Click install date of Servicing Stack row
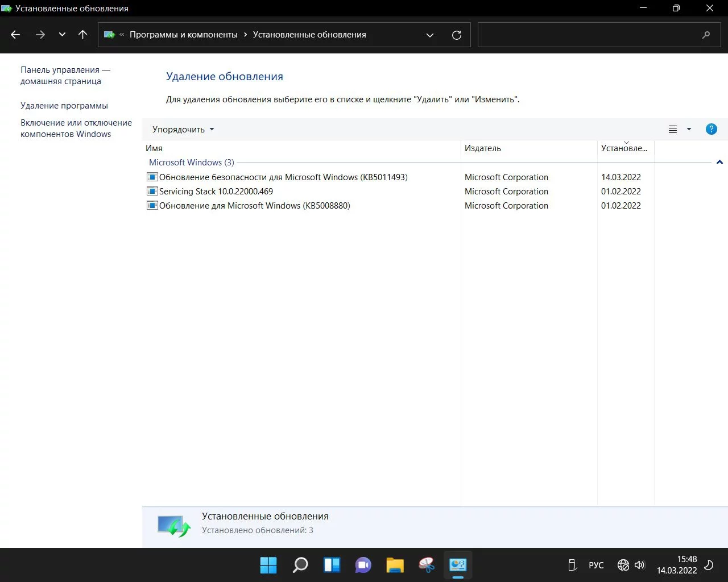 point(621,192)
